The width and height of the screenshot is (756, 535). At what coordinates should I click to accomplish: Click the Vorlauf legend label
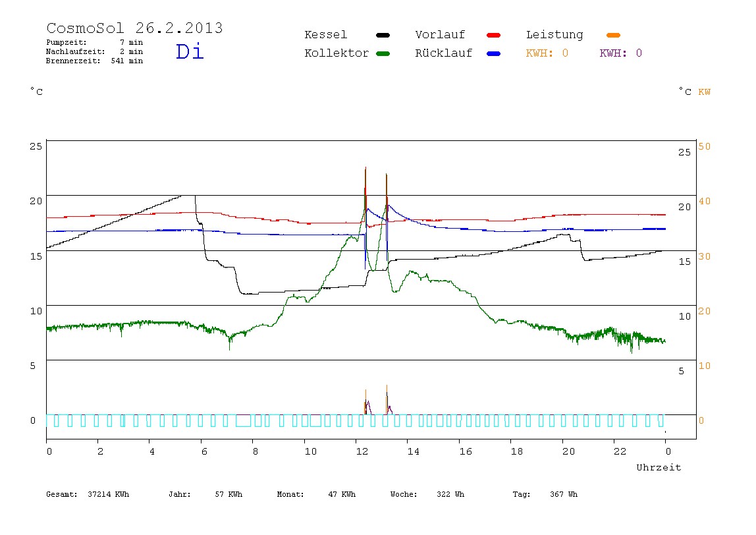(440, 35)
